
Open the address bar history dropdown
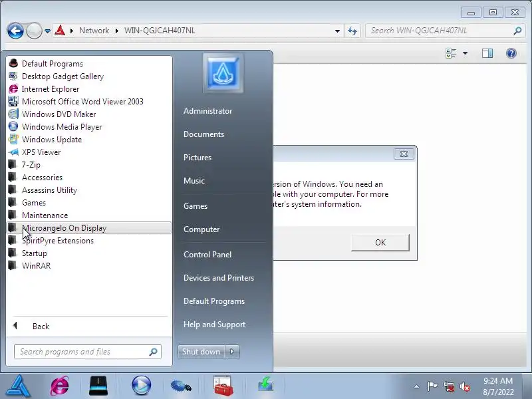(x=337, y=31)
